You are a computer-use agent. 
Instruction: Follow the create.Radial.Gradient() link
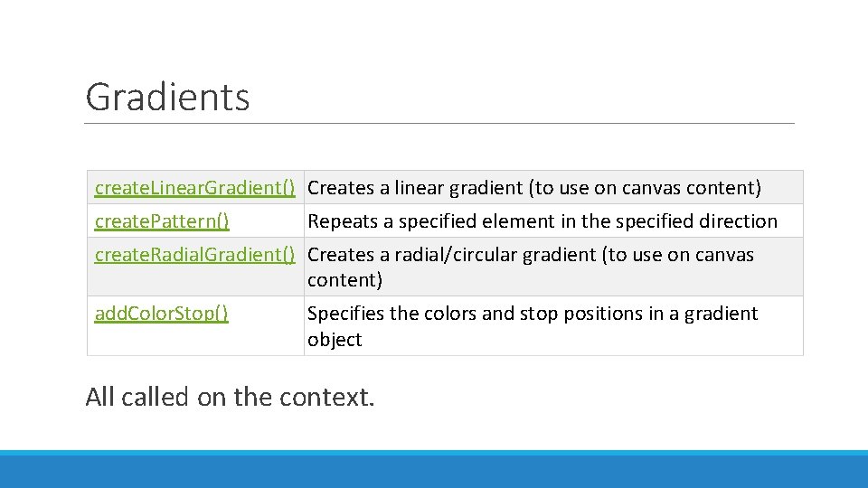click(x=195, y=255)
